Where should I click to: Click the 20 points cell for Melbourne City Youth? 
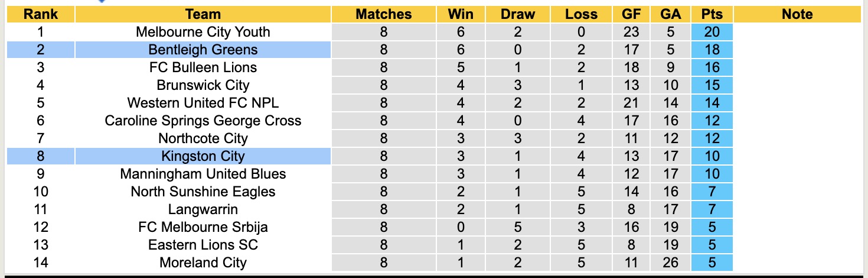(x=712, y=32)
